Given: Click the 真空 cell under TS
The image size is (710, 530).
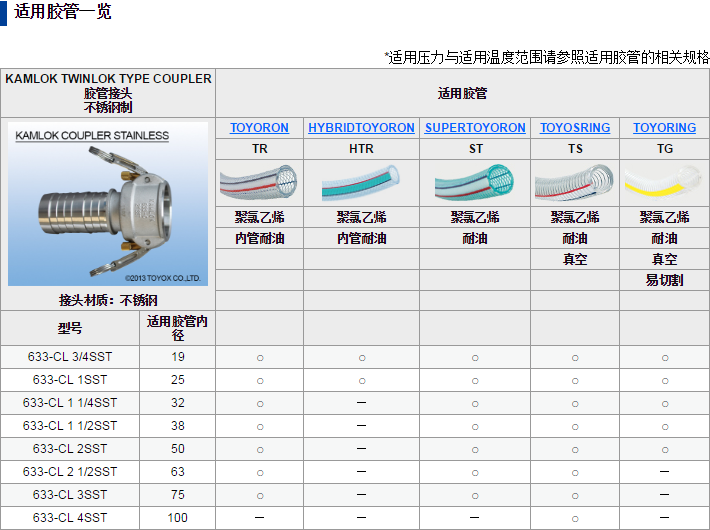Looking at the screenshot, I should [x=575, y=259].
